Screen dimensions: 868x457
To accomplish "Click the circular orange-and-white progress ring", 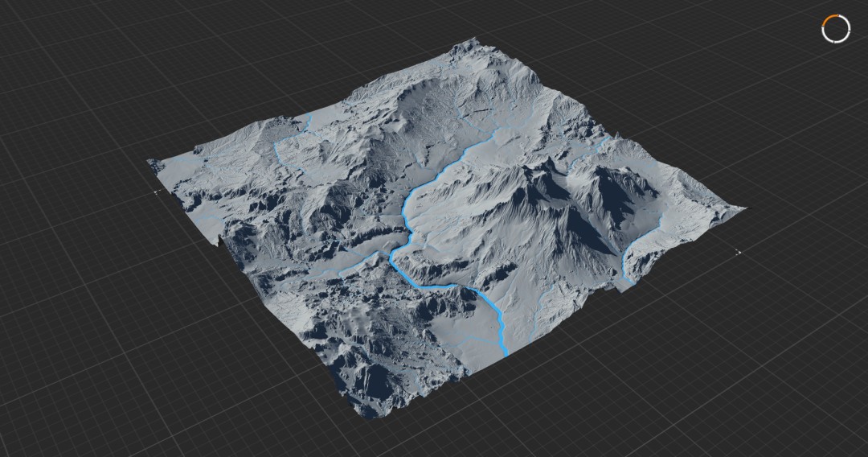I will 835,29.
